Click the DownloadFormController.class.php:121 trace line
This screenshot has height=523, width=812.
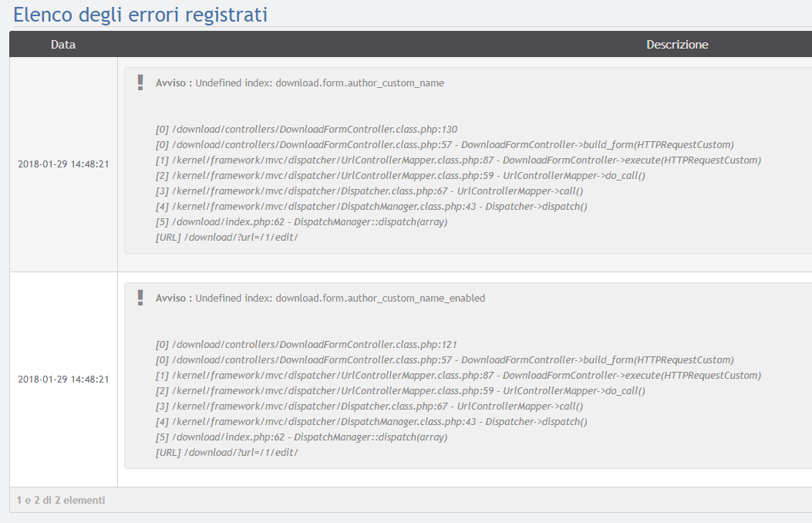306,345
